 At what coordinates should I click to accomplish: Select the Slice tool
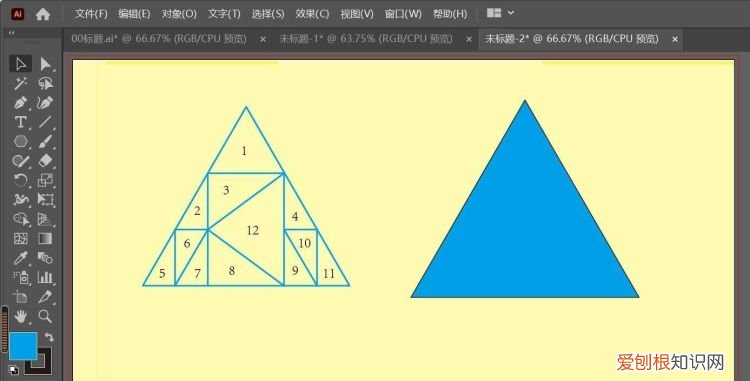45,297
